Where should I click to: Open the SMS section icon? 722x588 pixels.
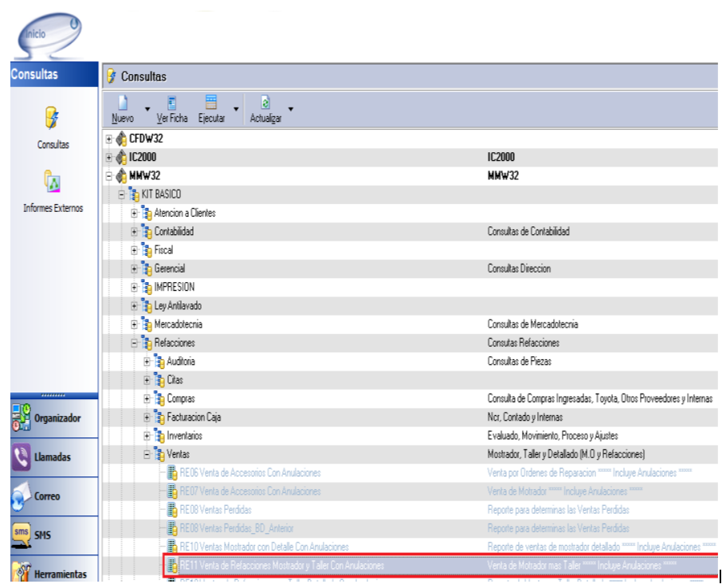coord(22,535)
